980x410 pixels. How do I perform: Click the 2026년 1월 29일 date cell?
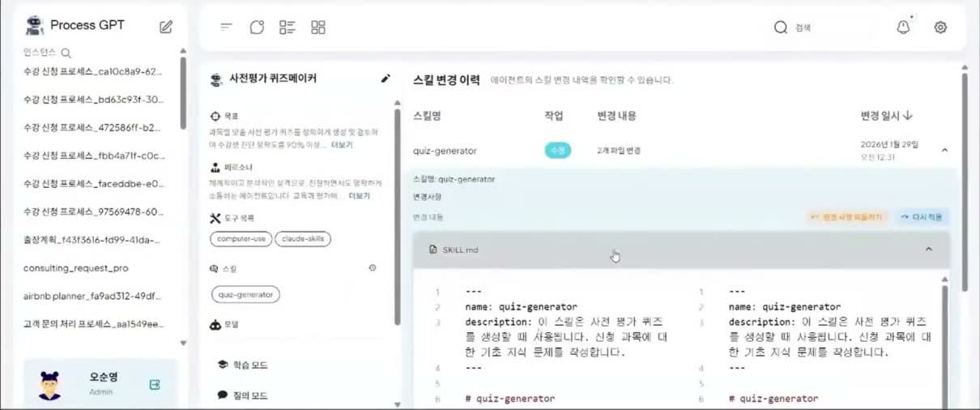point(889,150)
